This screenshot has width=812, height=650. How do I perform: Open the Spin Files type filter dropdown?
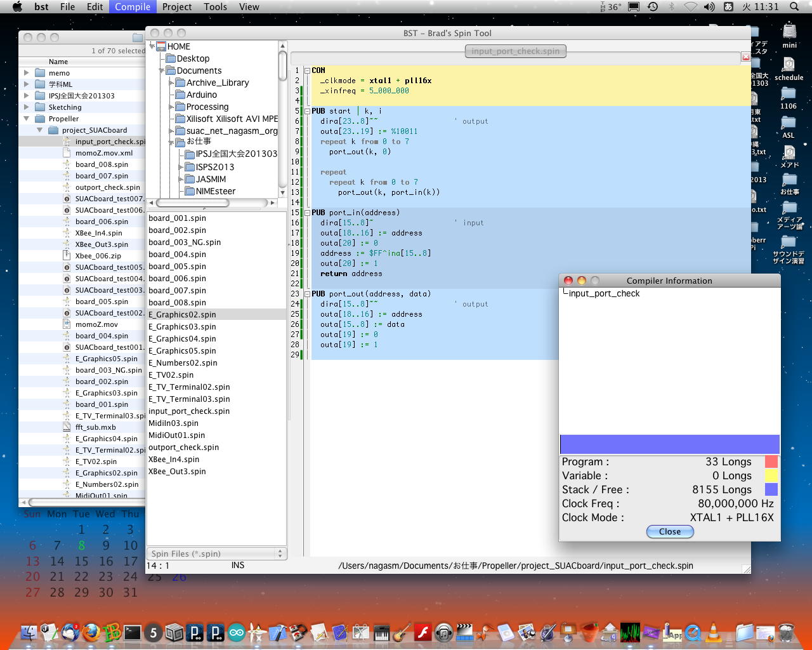[216, 554]
